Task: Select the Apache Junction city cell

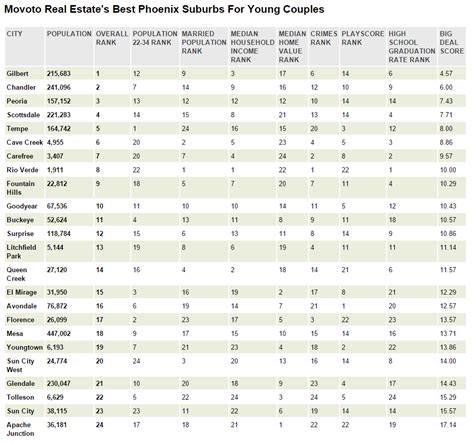Action: point(20,429)
